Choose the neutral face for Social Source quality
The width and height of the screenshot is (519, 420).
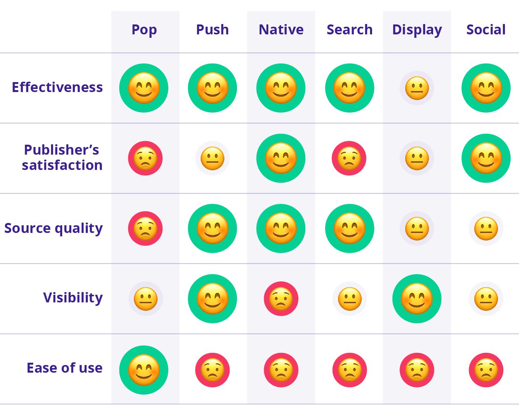coord(486,228)
